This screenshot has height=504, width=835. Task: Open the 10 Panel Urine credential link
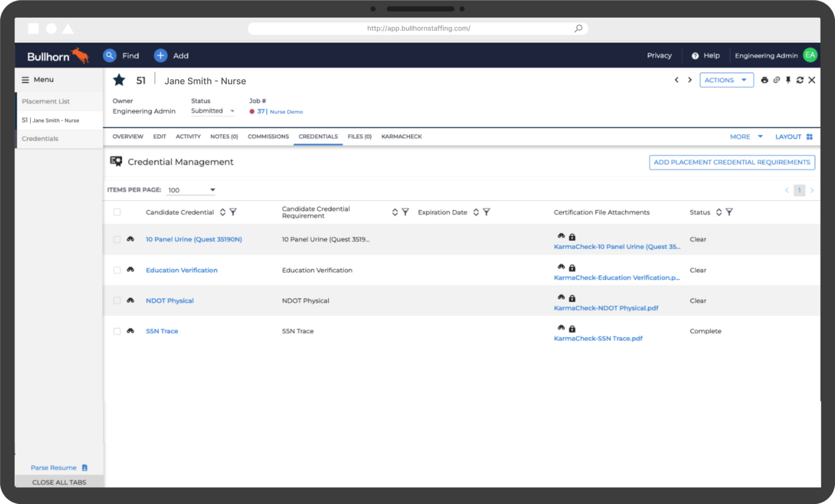click(x=194, y=240)
